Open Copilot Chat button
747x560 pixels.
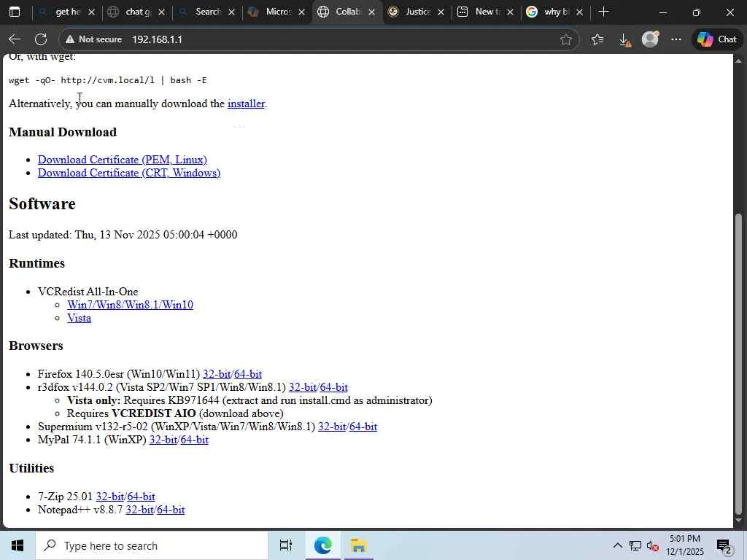coord(716,39)
